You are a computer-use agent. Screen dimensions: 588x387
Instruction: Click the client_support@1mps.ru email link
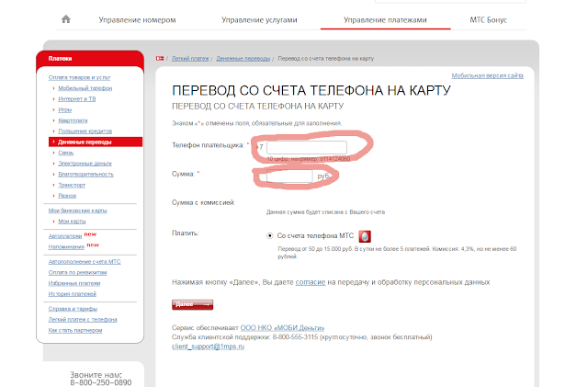tap(208, 346)
